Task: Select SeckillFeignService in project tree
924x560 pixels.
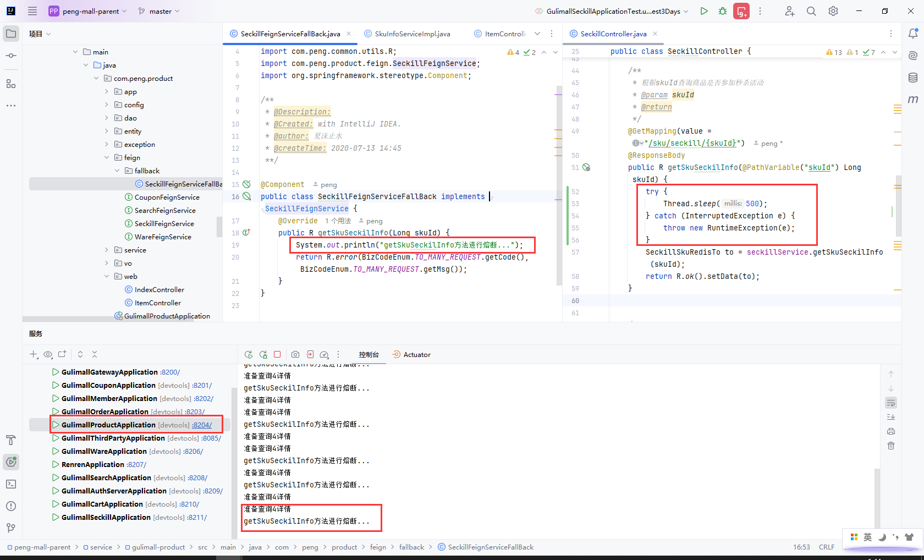Action: click(164, 224)
